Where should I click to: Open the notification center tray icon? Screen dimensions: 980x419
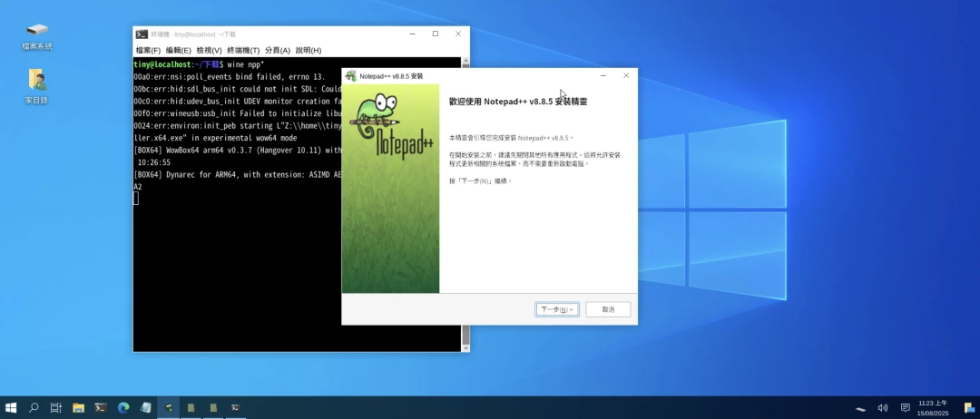905,408
